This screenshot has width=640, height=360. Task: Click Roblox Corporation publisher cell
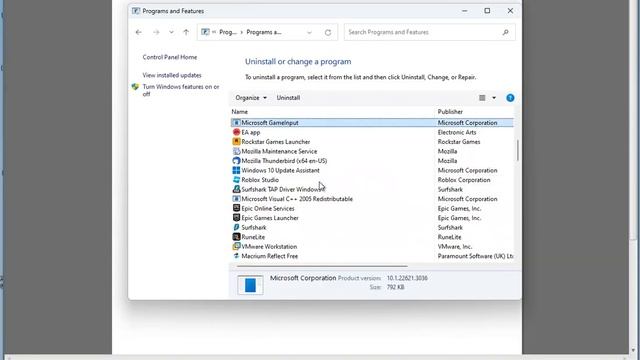click(464, 180)
